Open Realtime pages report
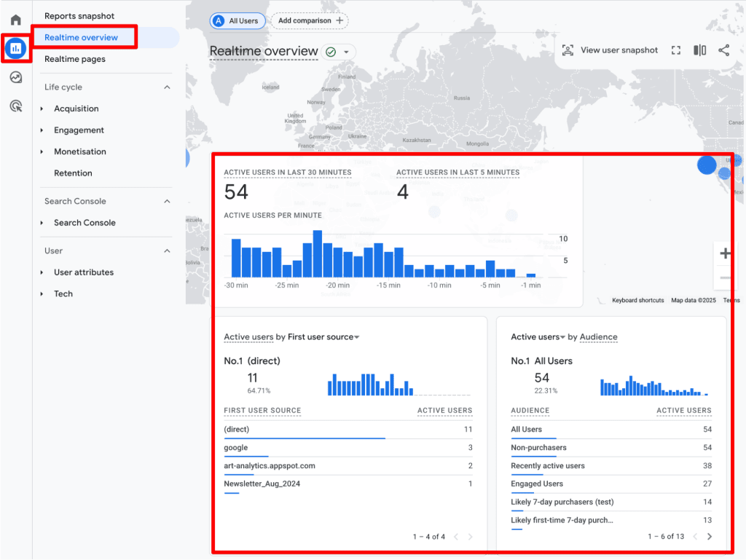This screenshot has width=746, height=560. point(75,59)
